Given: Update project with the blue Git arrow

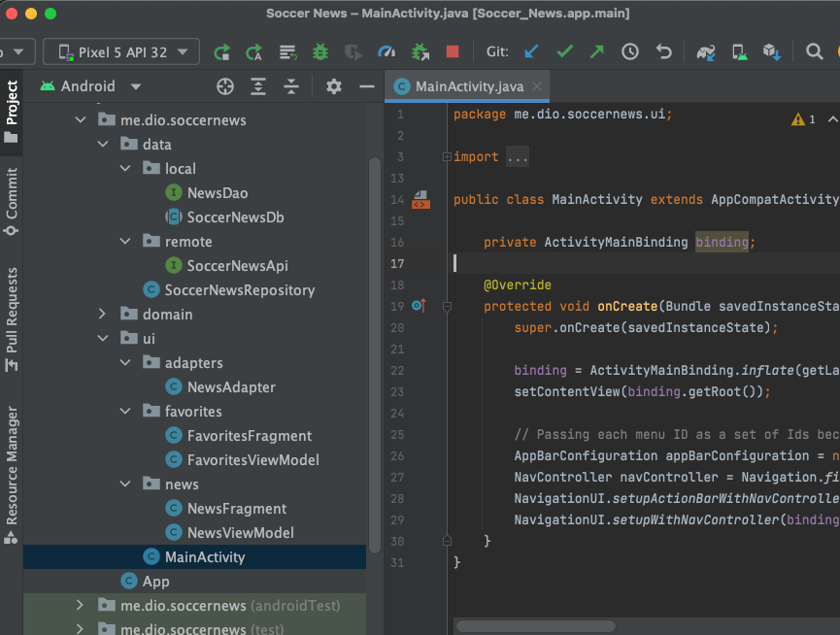Looking at the screenshot, I should (x=531, y=51).
